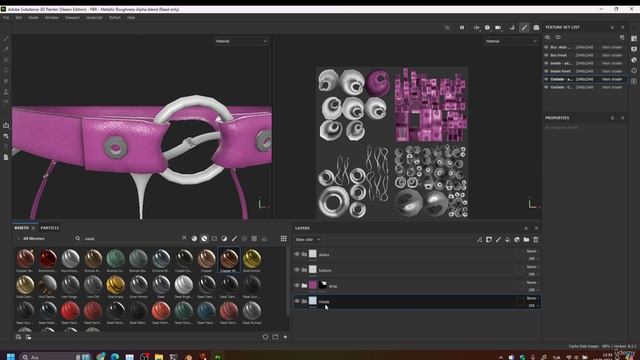This screenshot has height=360, width=640.
Task: Toggle visibility of the sliders layer
Action: click(297, 254)
